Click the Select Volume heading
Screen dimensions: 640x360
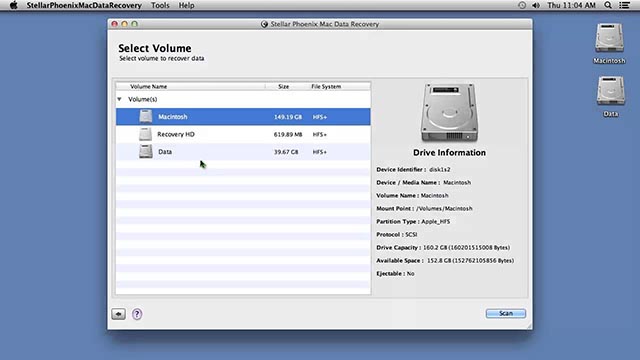point(155,48)
